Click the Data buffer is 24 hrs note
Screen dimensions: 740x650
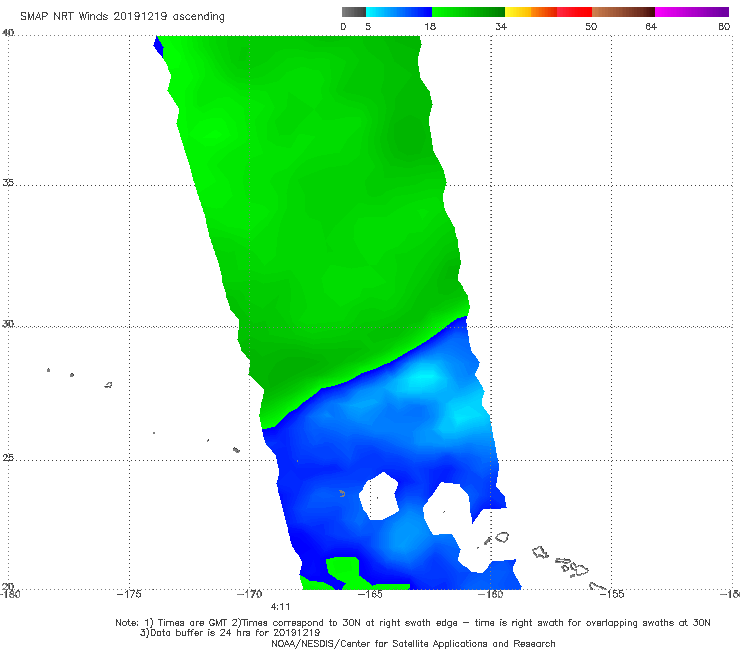pyautogui.click(x=230, y=633)
